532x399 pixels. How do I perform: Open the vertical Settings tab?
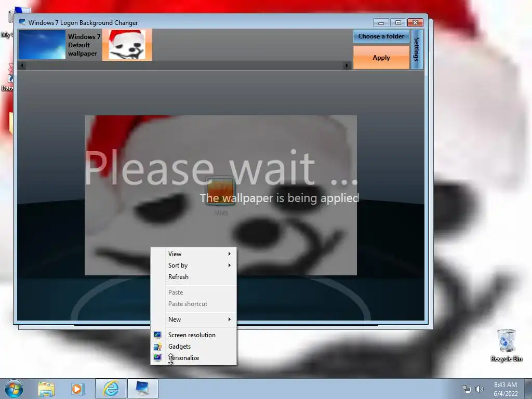click(x=417, y=49)
